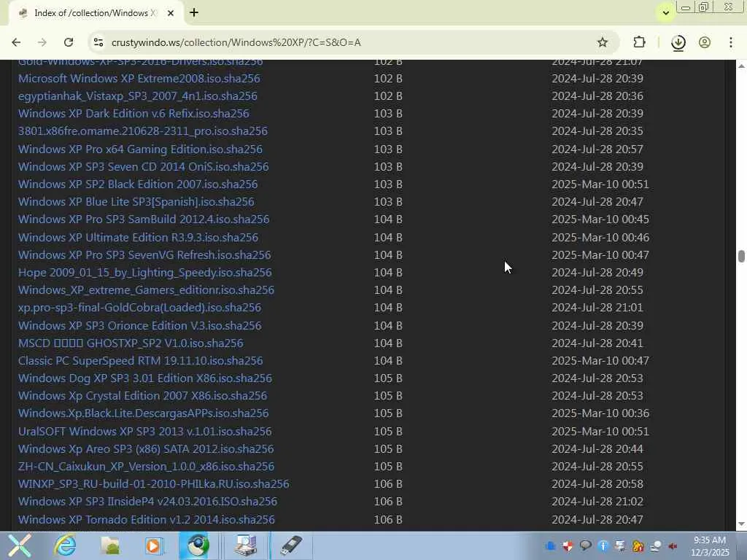This screenshot has width=747, height=560.
Task: Click the scrollbar up arrow
Action: 741,66
